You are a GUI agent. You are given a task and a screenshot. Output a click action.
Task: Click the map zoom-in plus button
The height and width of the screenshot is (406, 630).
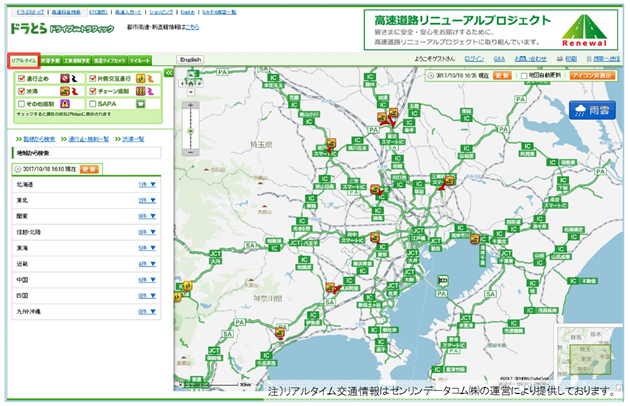[x=191, y=103]
